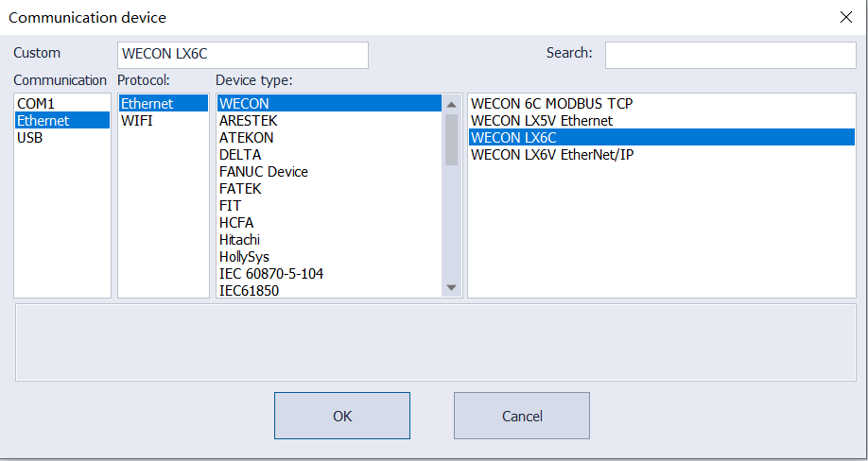Select Hitachi device type
868x461 pixels.
[x=329, y=240]
